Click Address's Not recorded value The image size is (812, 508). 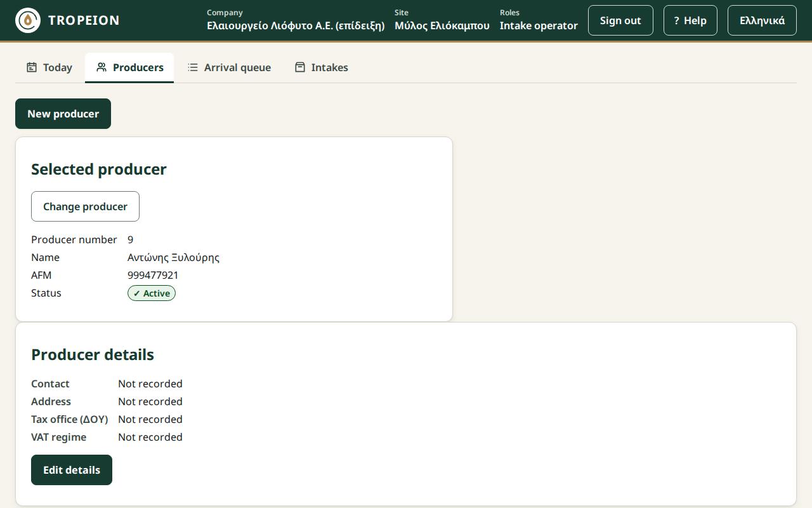click(150, 401)
